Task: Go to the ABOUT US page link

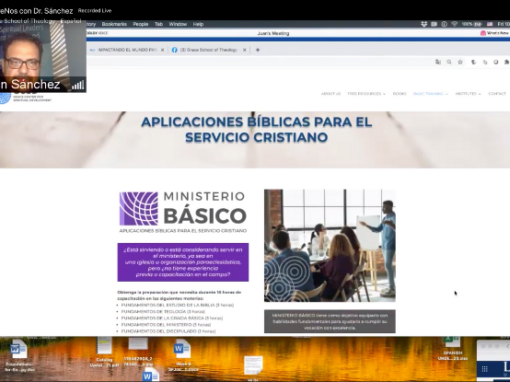Action: click(331, 94)
